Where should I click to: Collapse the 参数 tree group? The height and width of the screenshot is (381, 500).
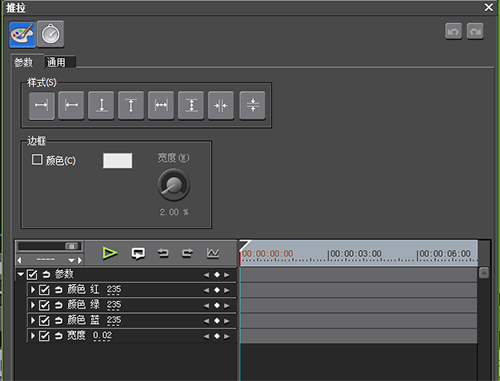[x=21, y=274]
